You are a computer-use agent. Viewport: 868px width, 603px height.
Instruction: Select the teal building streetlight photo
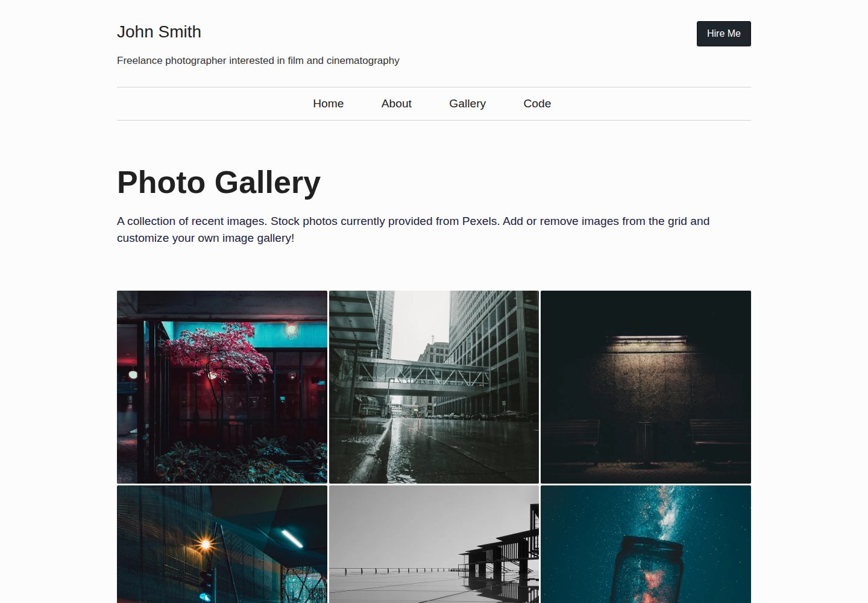tap(222, 545)
